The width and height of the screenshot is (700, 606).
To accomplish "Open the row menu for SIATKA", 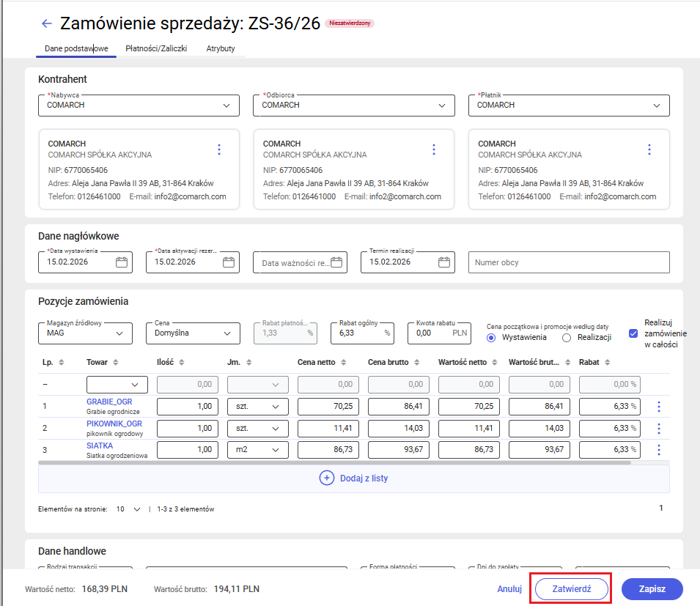I will 658,450.
